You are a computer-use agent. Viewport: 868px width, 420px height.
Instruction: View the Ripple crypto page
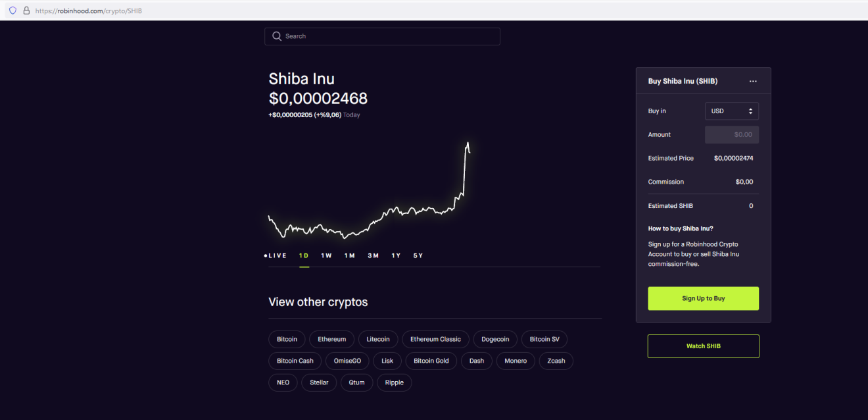click(394, 382)
